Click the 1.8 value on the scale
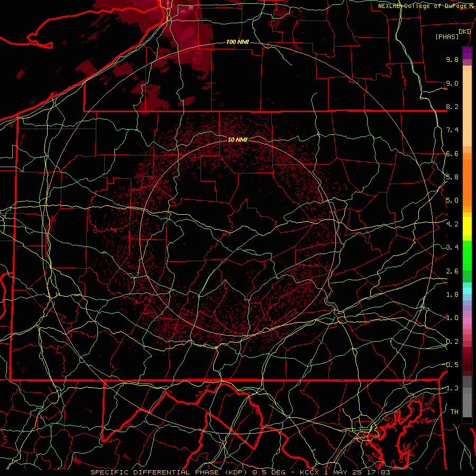 coord(452,295)
